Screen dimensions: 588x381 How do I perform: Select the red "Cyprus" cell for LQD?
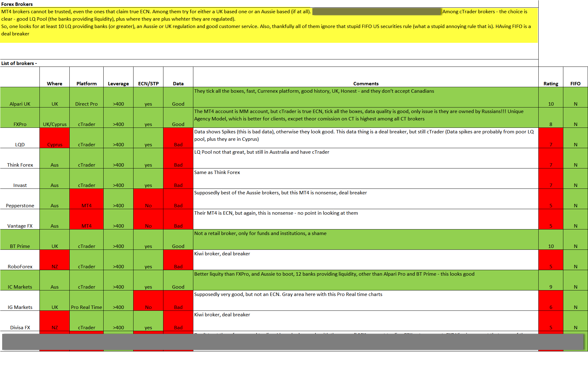pos(55,138)
